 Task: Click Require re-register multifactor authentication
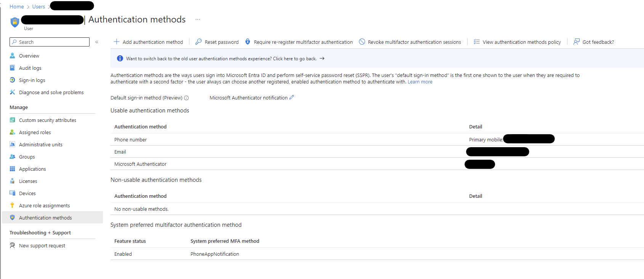[x=298, y=42]
